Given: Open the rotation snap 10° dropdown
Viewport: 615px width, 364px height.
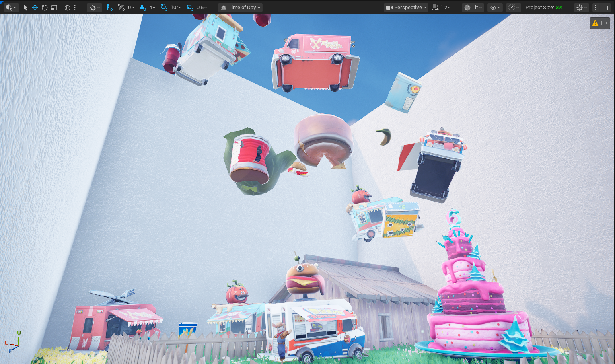Looking at the screenshot, I should (x=176, y=8).
